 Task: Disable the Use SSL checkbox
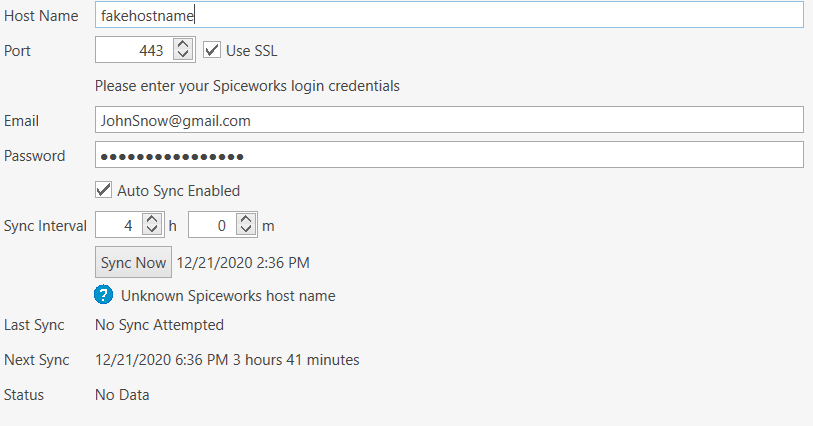click(212, 50)
